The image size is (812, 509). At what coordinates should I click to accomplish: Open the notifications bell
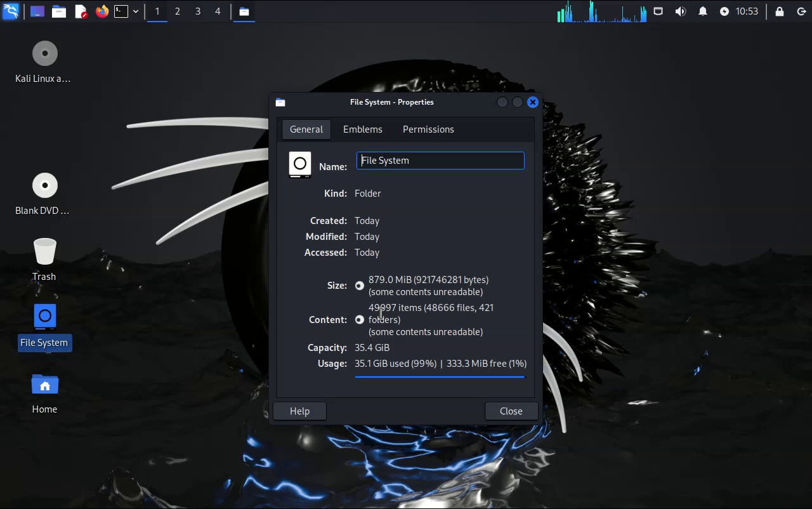pyautogui.click(x=703, y=11)
